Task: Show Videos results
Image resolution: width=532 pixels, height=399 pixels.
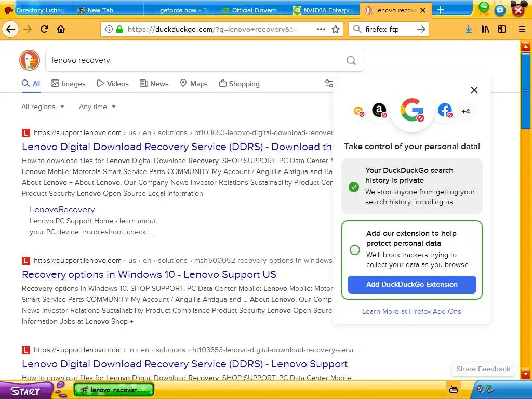Action: pyautogui.click(x=113, y=84)
